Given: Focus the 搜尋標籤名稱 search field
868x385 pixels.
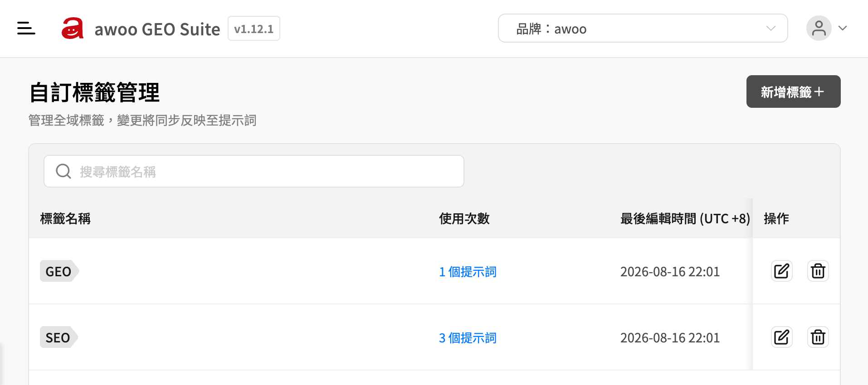Looking at the screenshot, I should click(254, 171).
